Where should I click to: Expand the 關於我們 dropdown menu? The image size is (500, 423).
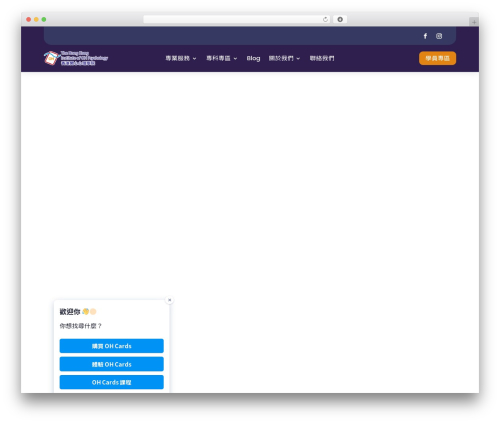point(284,58)
